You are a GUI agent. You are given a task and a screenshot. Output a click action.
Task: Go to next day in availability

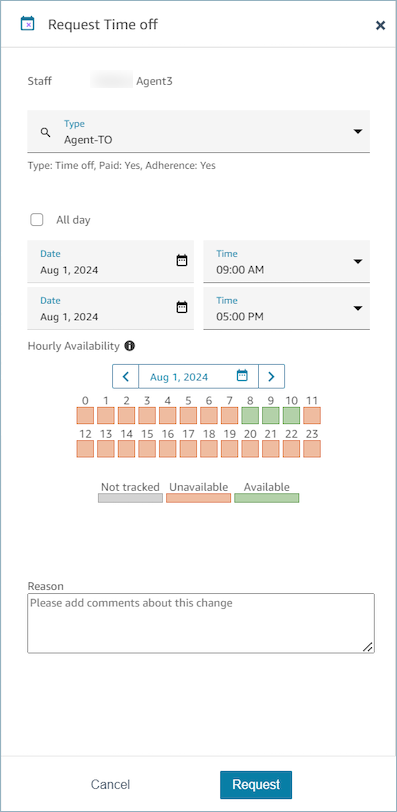pyautogui.click(x=271, y=376)
